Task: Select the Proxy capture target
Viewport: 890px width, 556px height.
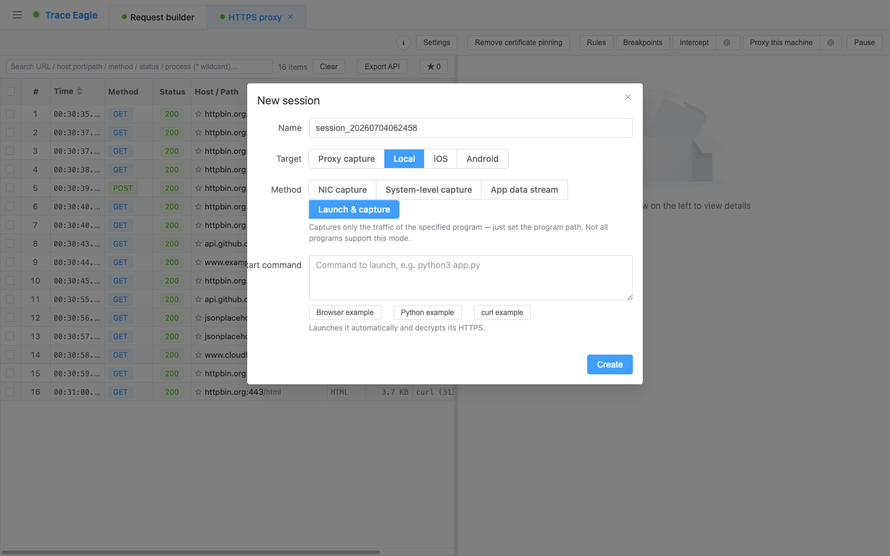Action: pos(346,159)
